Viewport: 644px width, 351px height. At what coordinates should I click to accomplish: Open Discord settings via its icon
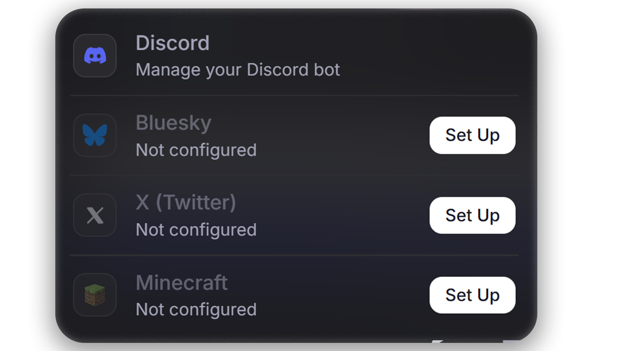click(x=95, y=56)
